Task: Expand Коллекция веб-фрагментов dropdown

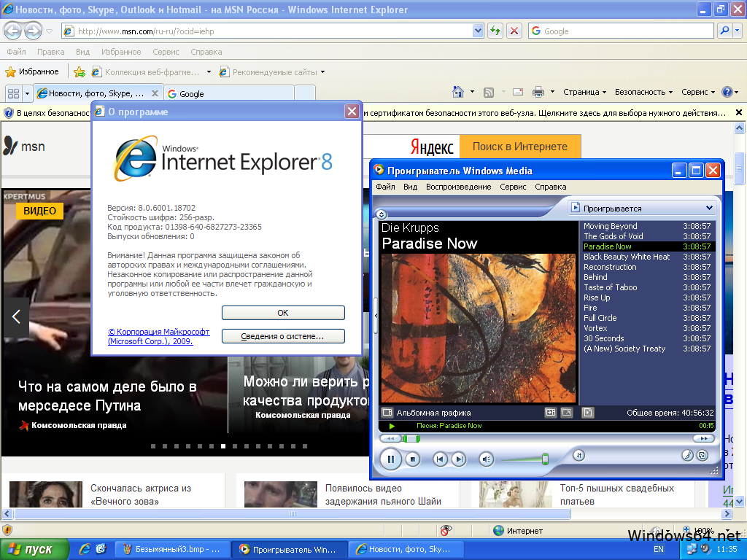Action: [209, 72]
